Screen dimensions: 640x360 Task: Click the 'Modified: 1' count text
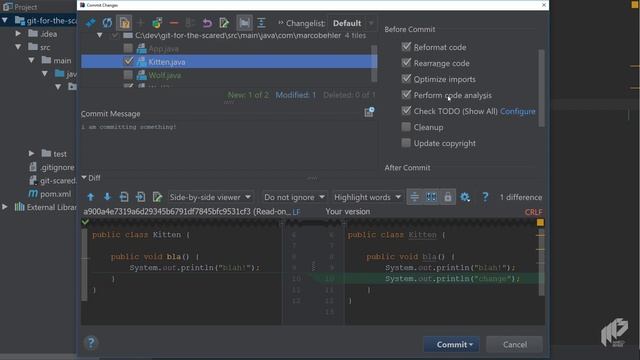pos(296,95)
